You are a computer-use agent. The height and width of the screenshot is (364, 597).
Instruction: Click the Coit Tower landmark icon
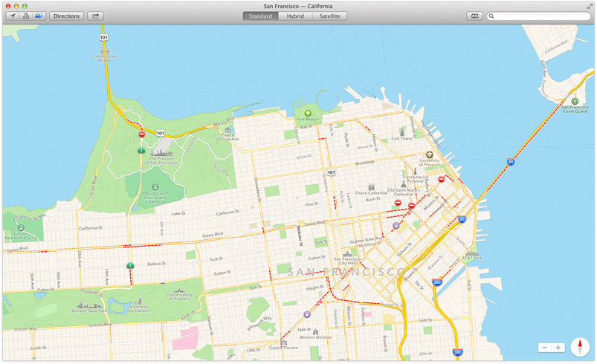[x=401, y=131]
